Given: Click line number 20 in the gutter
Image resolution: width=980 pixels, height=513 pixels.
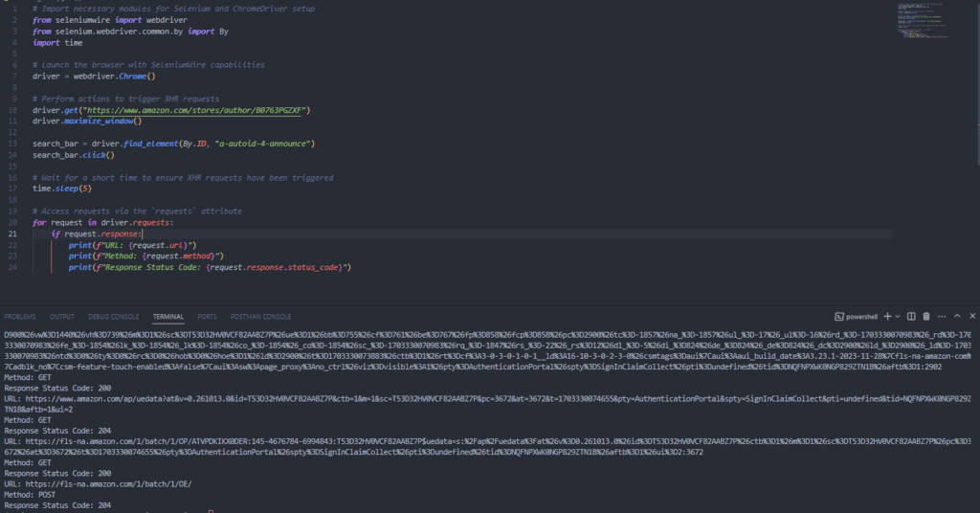Looking at the screenshot, I should tap(14, 222).
